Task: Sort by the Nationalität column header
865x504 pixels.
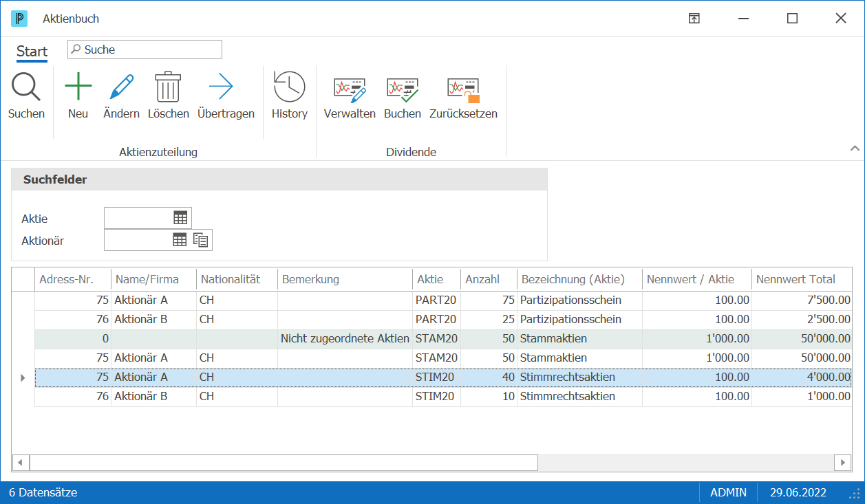Action: [x=237, y=279]
